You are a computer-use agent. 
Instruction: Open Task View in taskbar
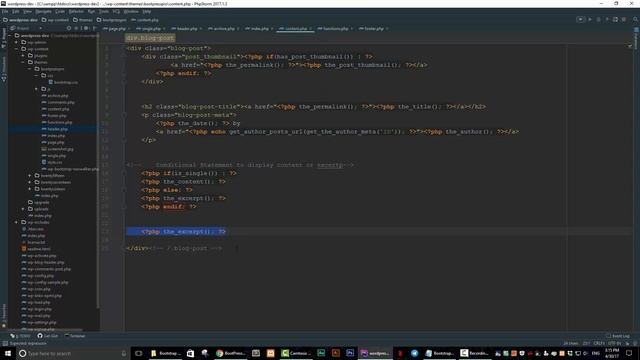(139, 353)
